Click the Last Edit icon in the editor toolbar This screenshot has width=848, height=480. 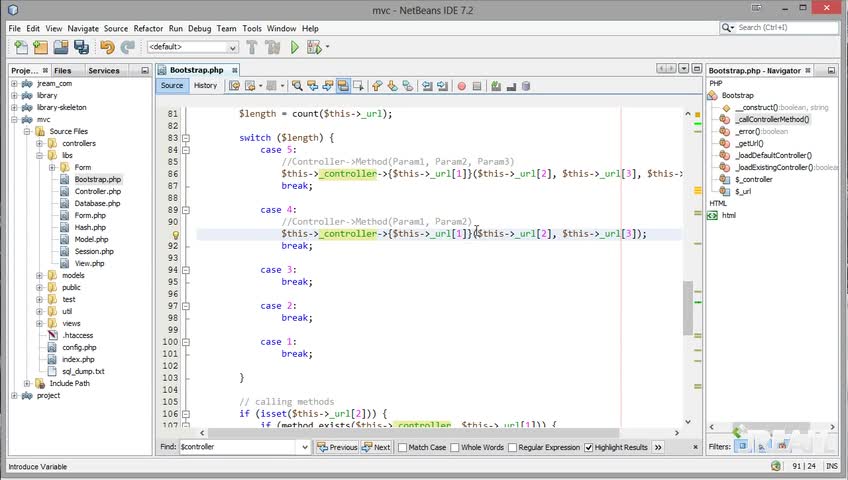(234, 85)
